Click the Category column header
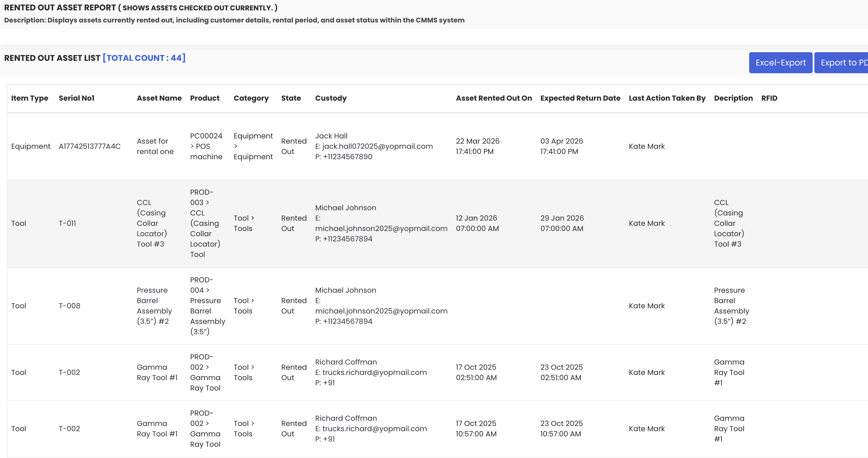This screenshot has height=458, width=868. click(x=251, y=98)
